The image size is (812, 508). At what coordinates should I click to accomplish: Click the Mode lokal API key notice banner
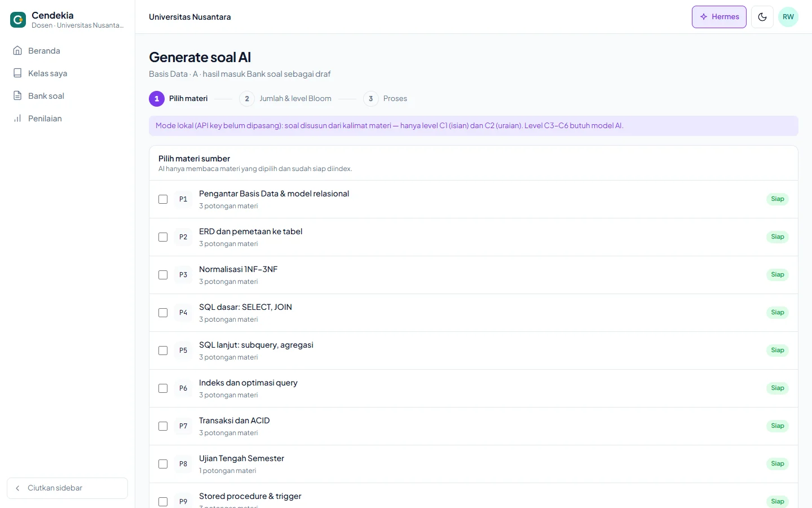pos(474,126)
